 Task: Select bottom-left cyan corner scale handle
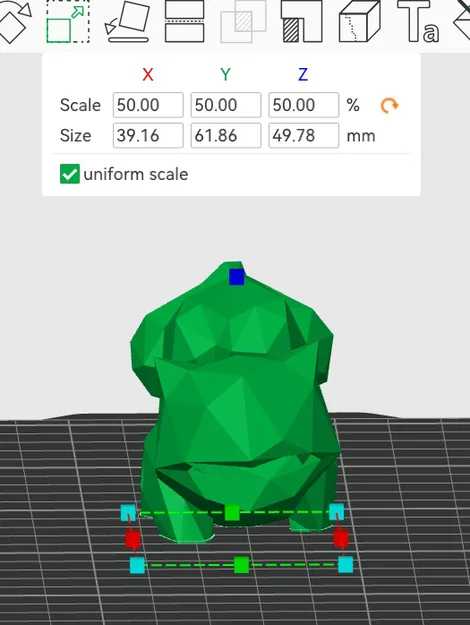pyautogui.click(x=137, y=566)
